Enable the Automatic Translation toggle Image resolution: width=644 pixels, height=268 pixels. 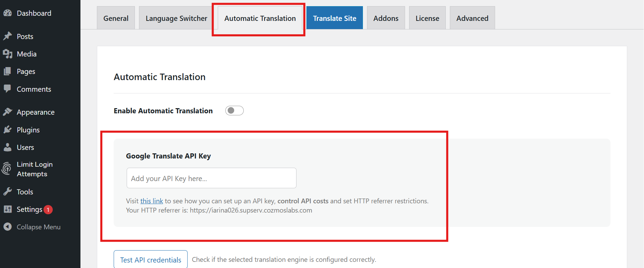(235, 111)
